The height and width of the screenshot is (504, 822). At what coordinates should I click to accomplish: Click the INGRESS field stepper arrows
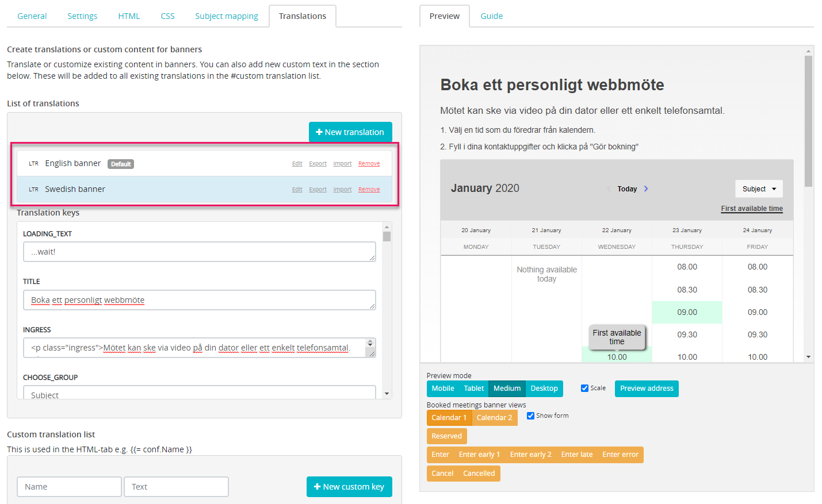tap(370, 343)
